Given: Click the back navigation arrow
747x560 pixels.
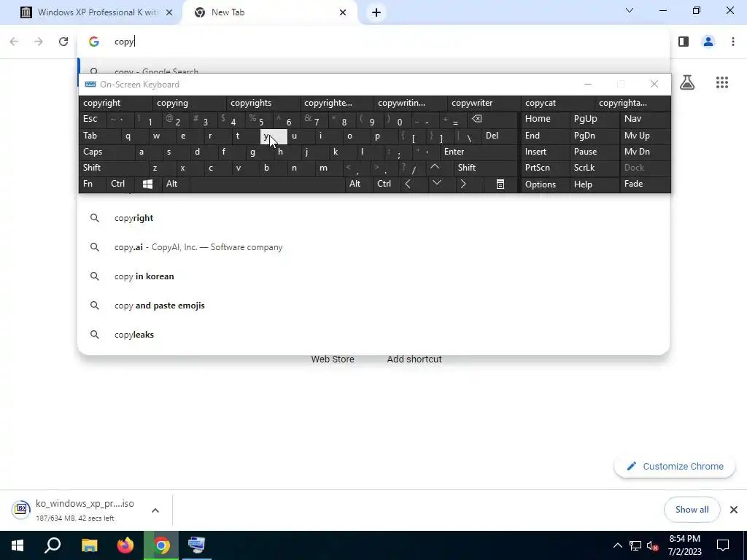Looking at the screenshot, I should 15,42.
